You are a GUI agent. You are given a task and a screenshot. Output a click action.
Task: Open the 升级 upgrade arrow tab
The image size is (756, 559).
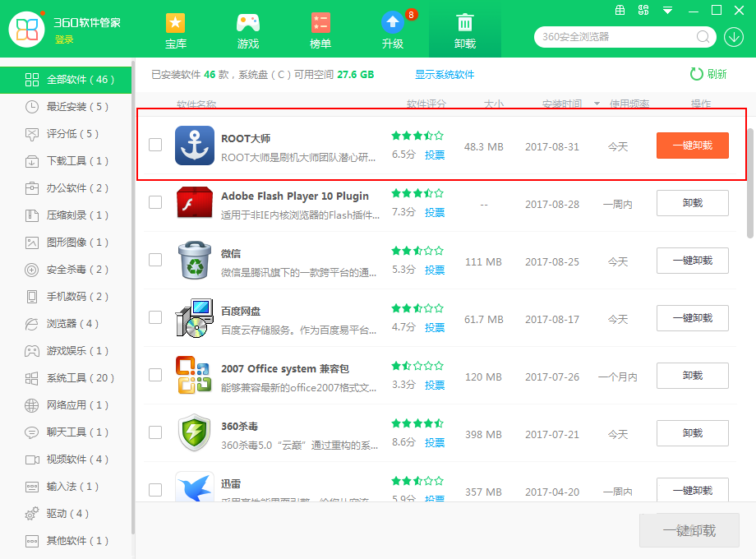tap(393, 31)
